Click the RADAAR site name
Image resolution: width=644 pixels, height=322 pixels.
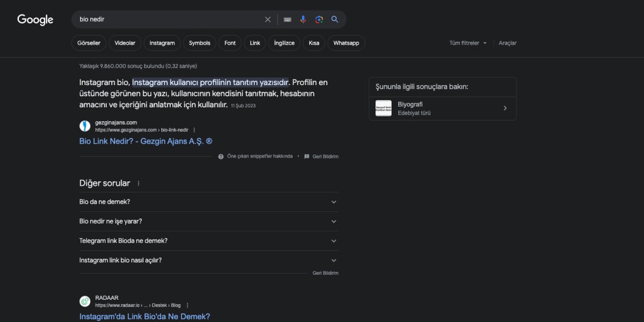coord(107,298)
